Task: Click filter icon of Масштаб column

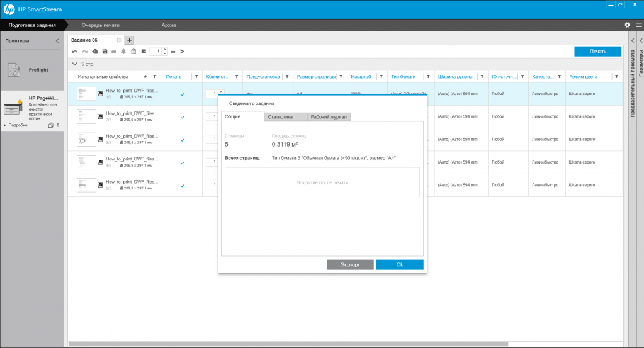Action: click(381, 77)
